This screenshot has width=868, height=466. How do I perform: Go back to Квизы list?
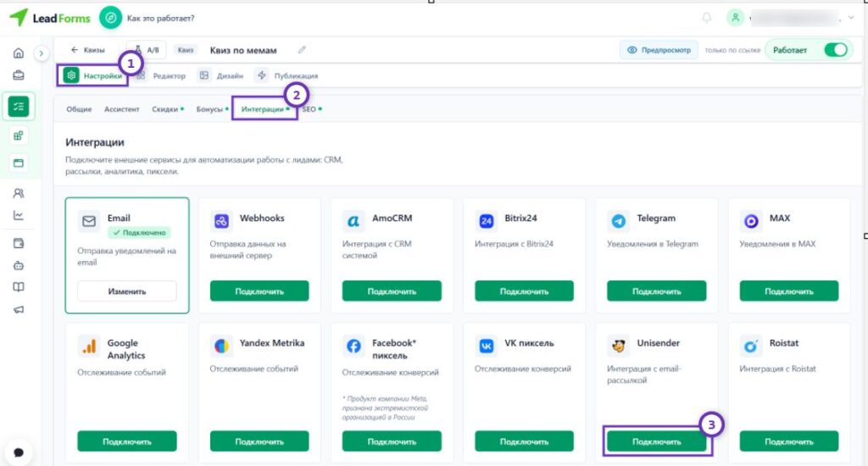[87, 50]
